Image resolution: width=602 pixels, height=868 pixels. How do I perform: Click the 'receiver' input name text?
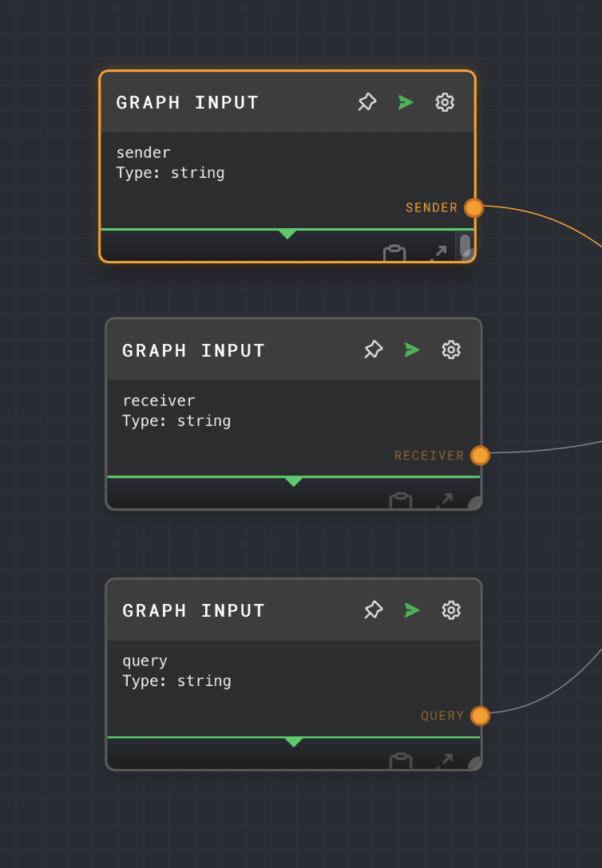(159, 400)
